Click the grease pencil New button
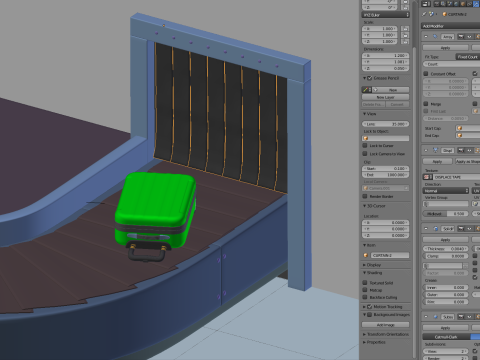Screen dimensions: 480x360 392,90
